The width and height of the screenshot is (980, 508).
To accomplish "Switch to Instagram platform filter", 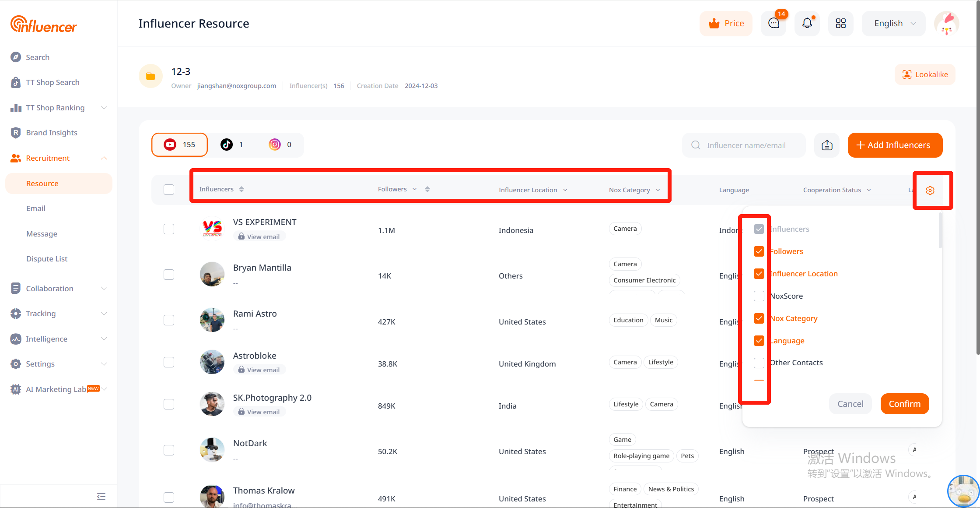I will [x=280, y=145].
